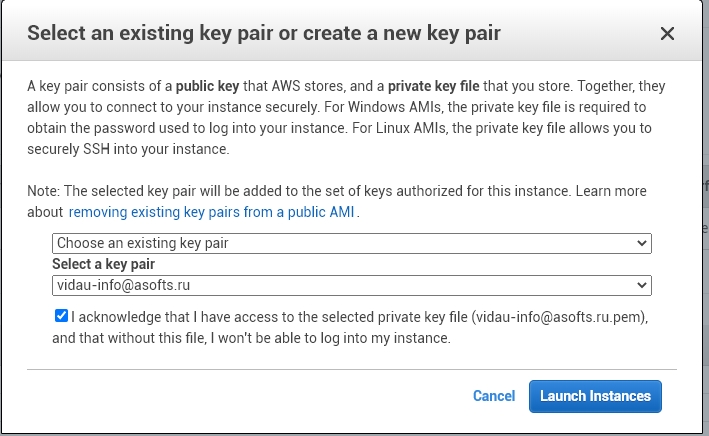
Task: Open the vidau-info@asofts.ru key pair dropdown
Action: pyautogui.click(x=350, y=286)
